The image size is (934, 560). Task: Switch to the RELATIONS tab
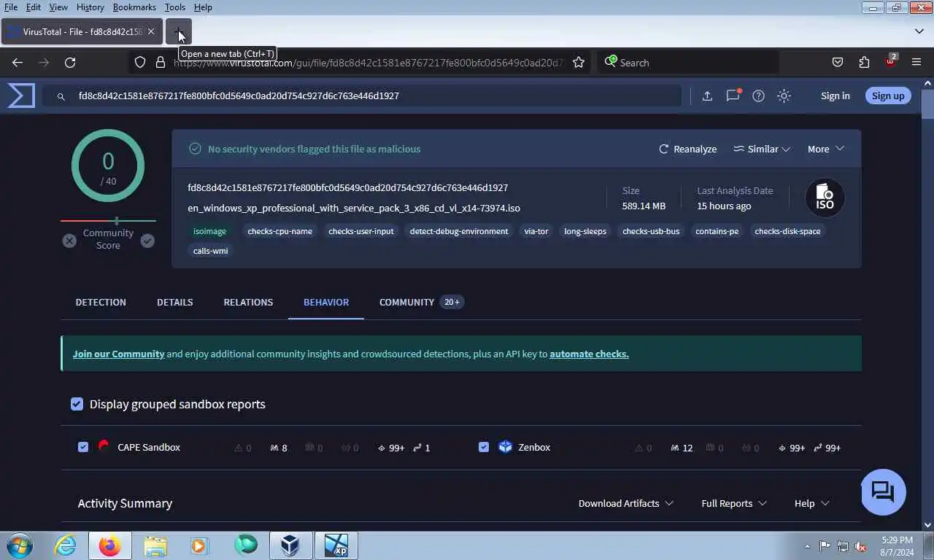coord(248,302)
